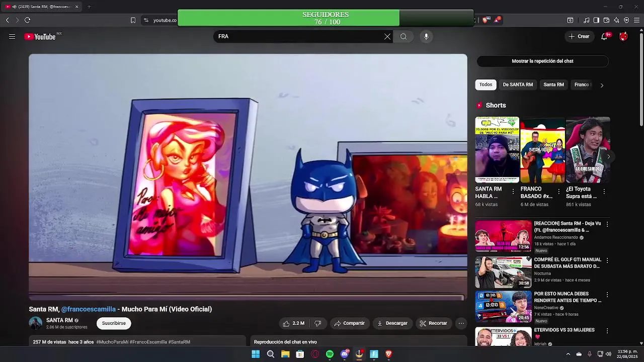Viewport: 644px width, 362px height.
Task: Start voice search with the microphone icon
Action: (426, 37)
